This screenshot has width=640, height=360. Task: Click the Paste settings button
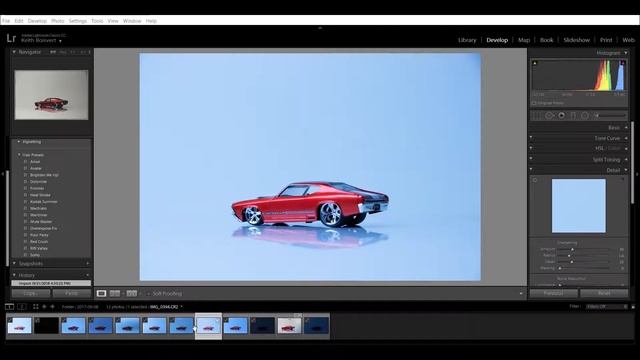71,293
